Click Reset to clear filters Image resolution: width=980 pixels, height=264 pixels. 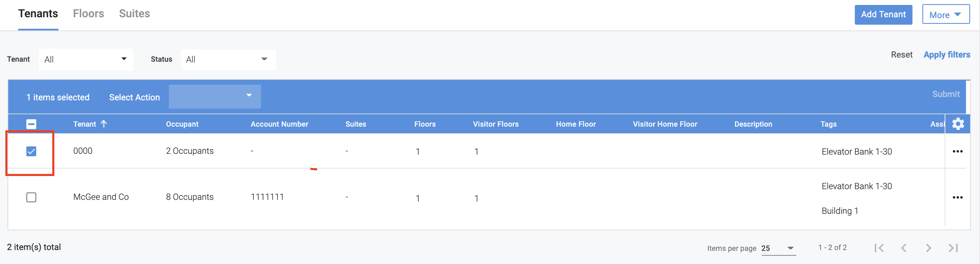[x=901, y=55]
